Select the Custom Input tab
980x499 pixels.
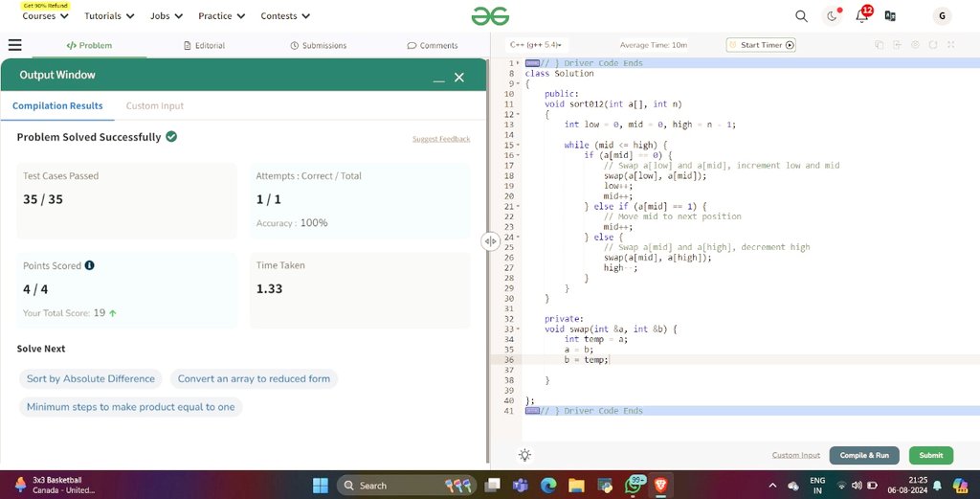pos(155,105)
